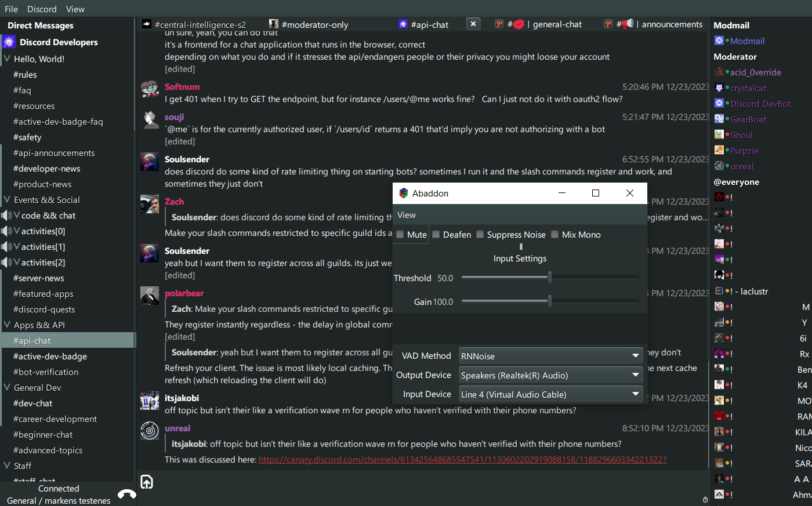The width and height of the screenshot is (812, 506).
Task: Click acid_0verride's avatar in member list
Action: click(719, 72)
